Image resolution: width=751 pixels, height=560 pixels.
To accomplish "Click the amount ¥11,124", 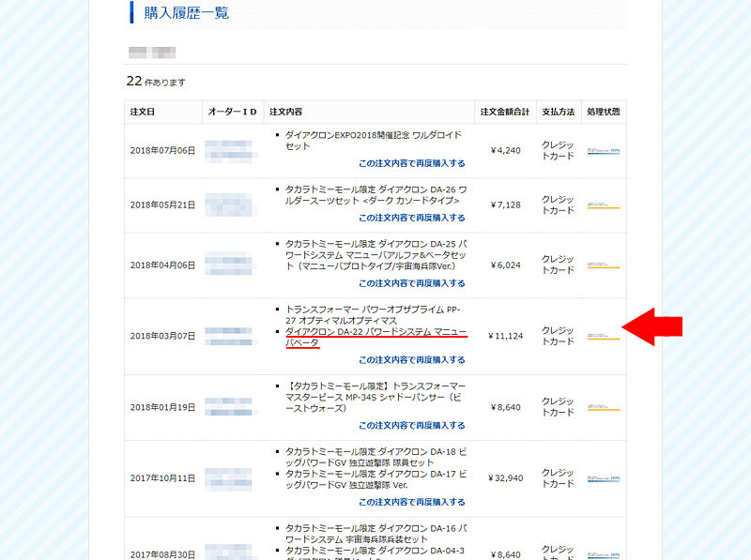I will click(x=505, y=336).
